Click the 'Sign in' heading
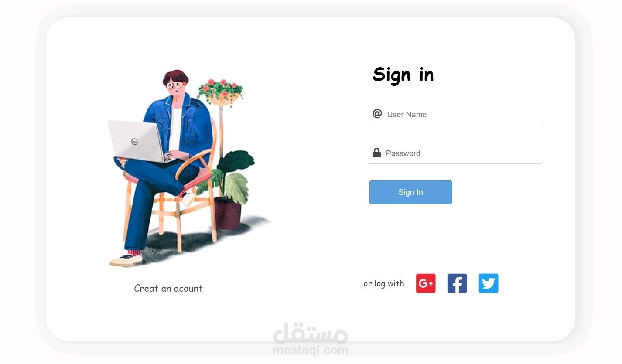Image resolution: width=622 pixels, height=364 pixels. [x=403, y=75]
